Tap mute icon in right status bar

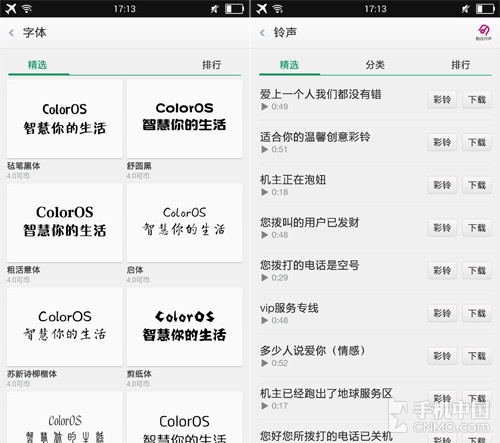coord(465,9)
